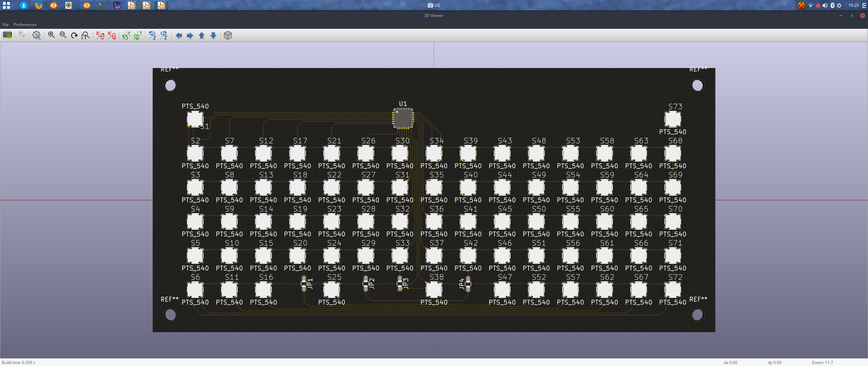The image size is (868, 366).
Task: Rotate Y counterclockwise green icon
Action: click(x=138, y=35)
